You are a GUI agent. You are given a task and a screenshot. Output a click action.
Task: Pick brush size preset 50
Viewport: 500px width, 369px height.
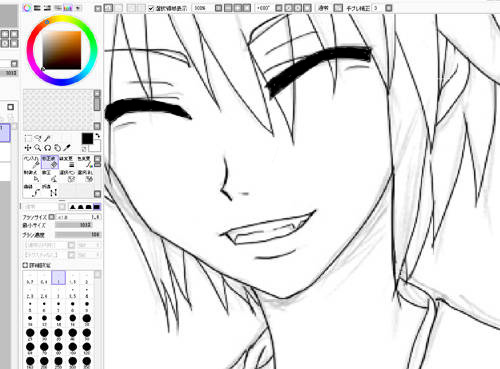(x=87, y=335)
